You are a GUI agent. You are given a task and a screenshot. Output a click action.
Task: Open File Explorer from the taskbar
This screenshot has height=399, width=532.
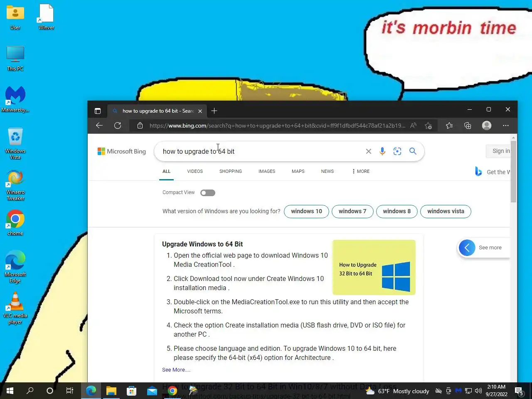(x=111, y=391)
